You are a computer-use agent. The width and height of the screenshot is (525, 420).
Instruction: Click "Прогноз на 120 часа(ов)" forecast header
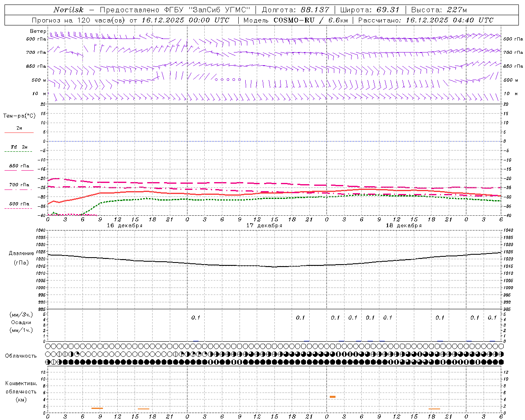[79, 20]
